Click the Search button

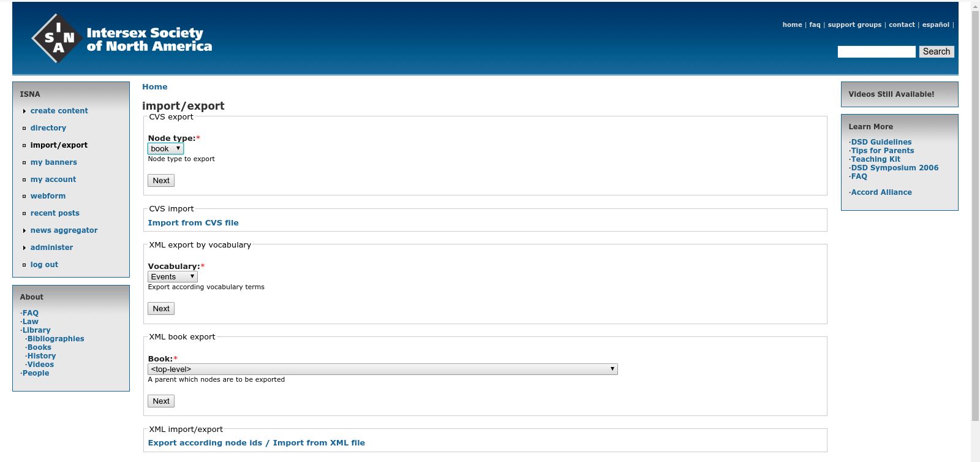937,51
